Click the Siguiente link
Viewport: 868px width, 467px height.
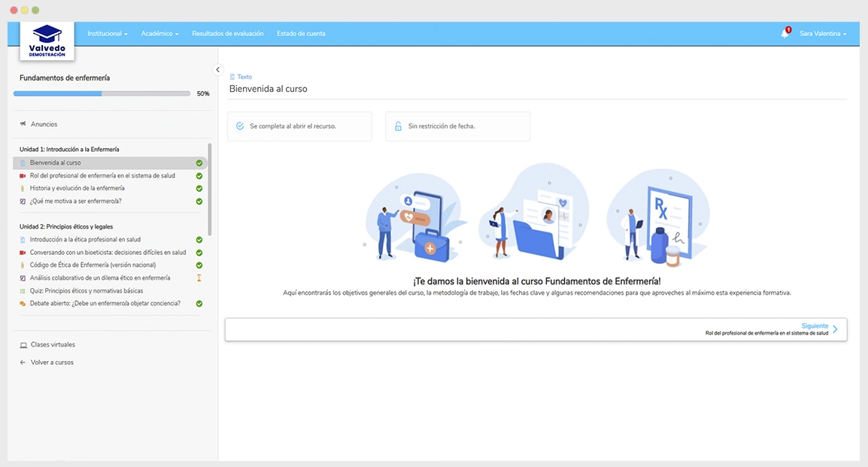[x=815, y=326]
